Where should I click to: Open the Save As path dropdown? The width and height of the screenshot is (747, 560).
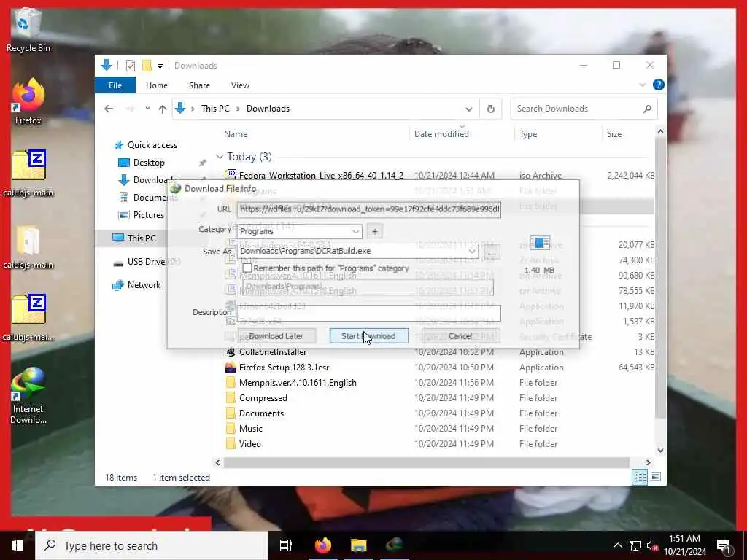click(x=472, y=251)
